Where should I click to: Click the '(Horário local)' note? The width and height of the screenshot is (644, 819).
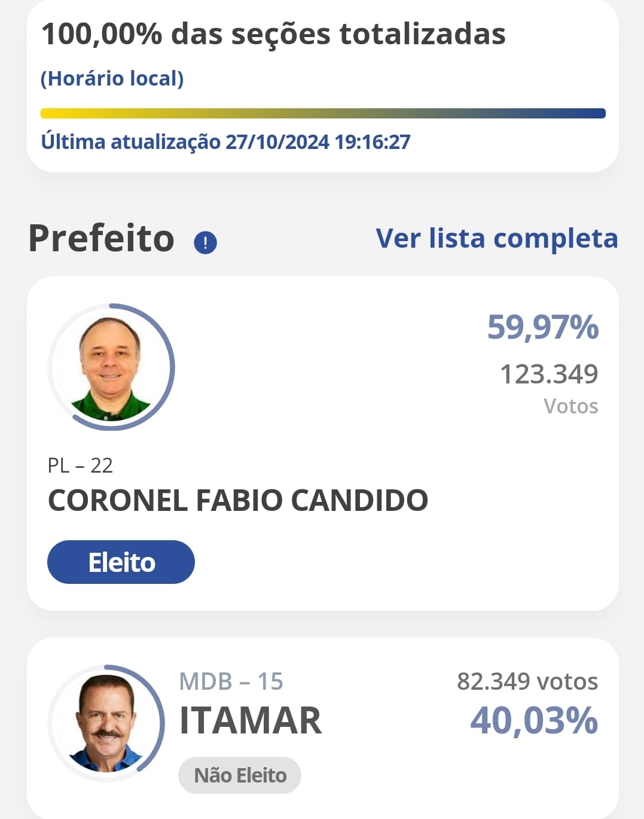112,78
